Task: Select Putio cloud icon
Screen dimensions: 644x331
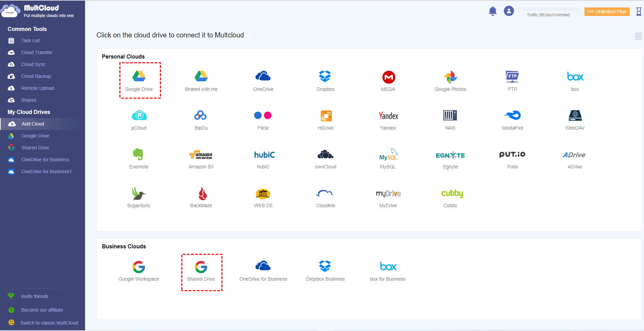Action: click(513, 154)
